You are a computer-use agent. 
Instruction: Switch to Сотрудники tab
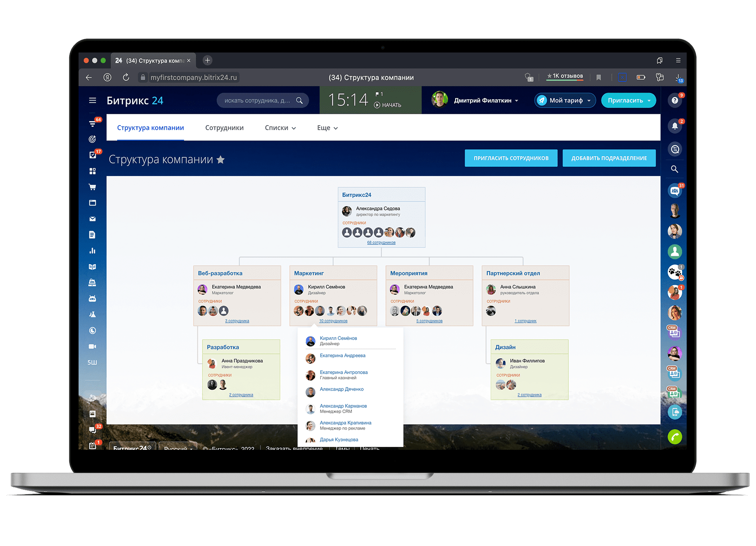(x=224, y=128)
